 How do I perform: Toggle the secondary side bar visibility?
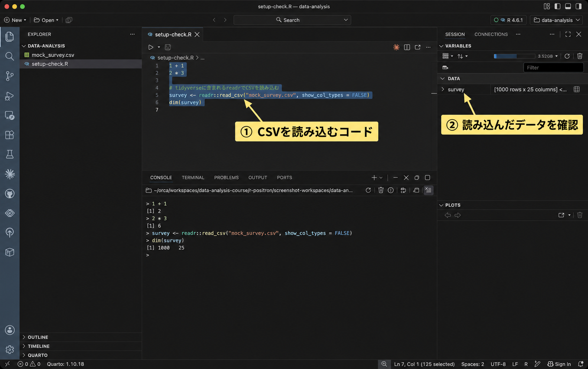click(x=578, y=6)
